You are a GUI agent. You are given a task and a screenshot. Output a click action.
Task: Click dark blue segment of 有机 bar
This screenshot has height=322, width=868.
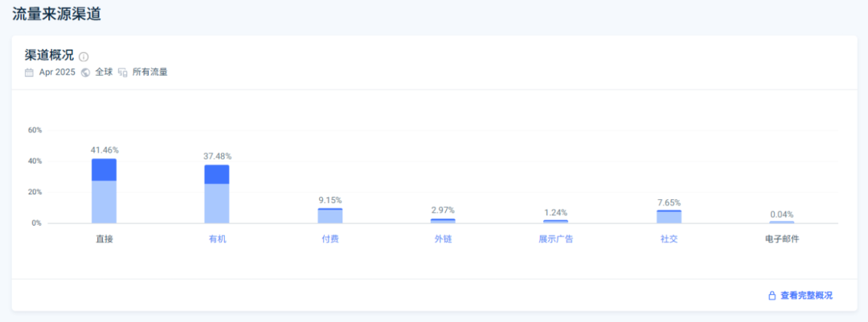pyautogui.click(x=217, y=174)
